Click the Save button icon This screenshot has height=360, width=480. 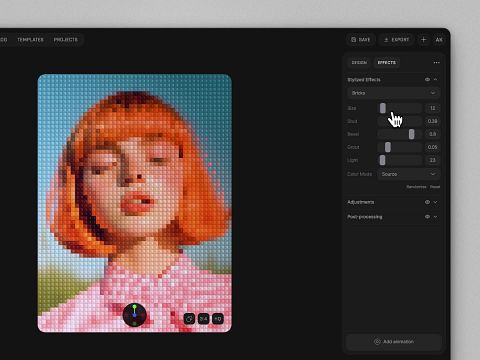[353, 40]
